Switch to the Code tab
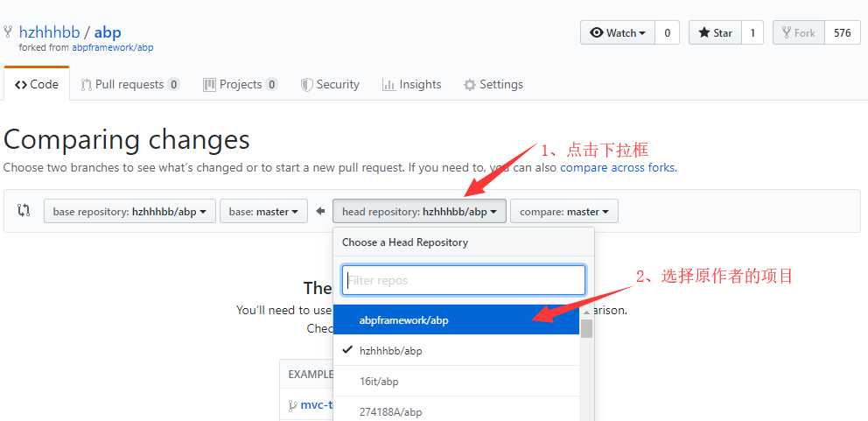 coord(37,84)
